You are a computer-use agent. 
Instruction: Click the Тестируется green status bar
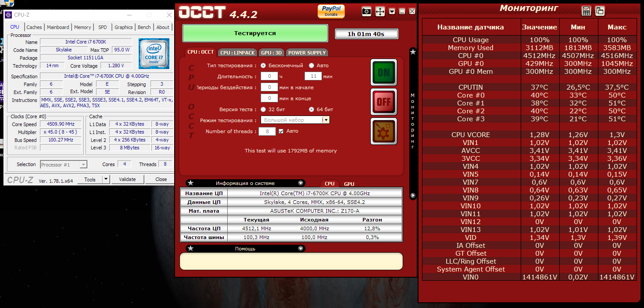pyautogui.click(x=255, y=33)
